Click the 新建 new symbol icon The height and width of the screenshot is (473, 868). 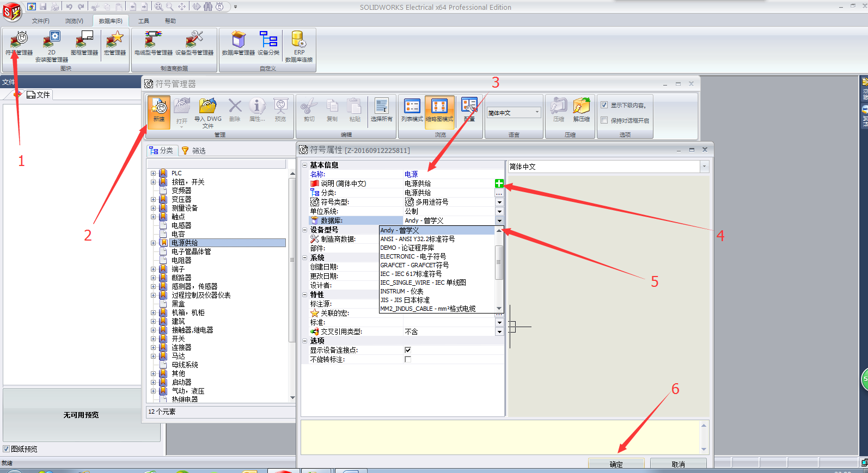pos(159,112)
